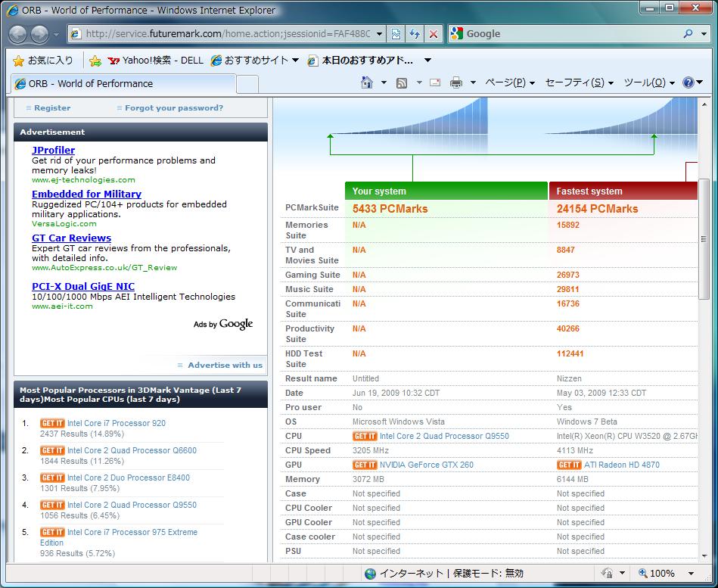Click the Read Mail icon
The height and width of the screenshot is (588, 718).
point(435,83)
